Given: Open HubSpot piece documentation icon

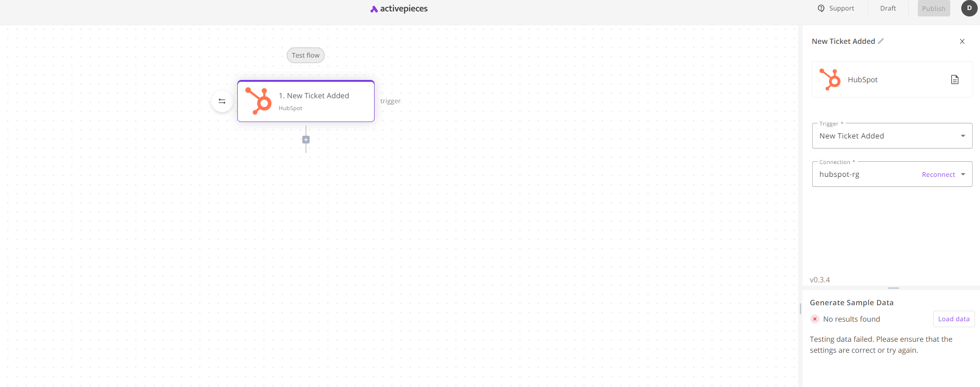Looking at the screenshot, I should pyautogui.click(x=955, y=80).
